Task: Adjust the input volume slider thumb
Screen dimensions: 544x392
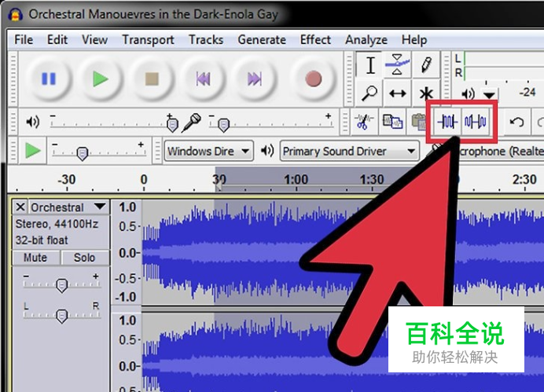Action: tap(224, 125)
